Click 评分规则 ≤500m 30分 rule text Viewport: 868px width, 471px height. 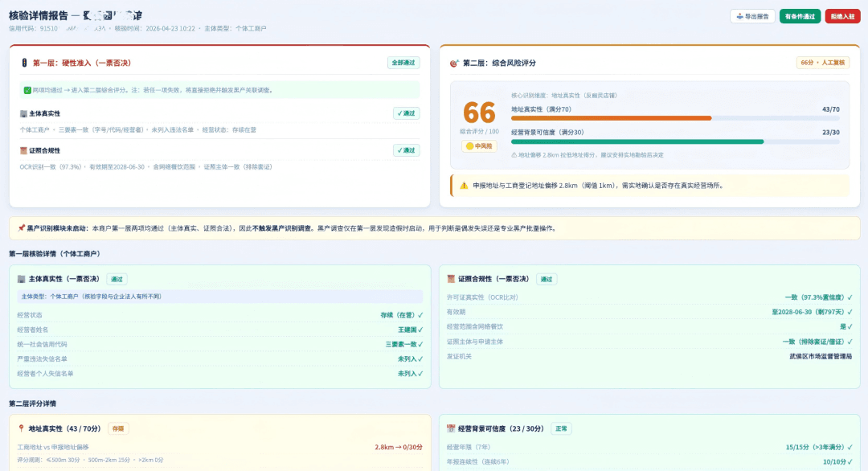tap(90, 460)
